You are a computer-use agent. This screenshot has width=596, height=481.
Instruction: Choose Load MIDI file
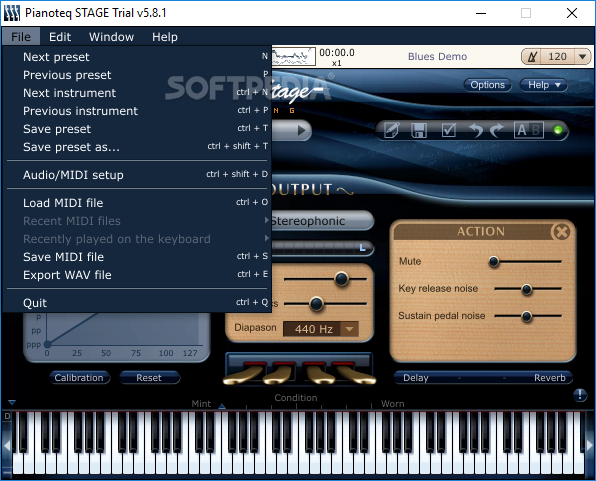point(137,203)
